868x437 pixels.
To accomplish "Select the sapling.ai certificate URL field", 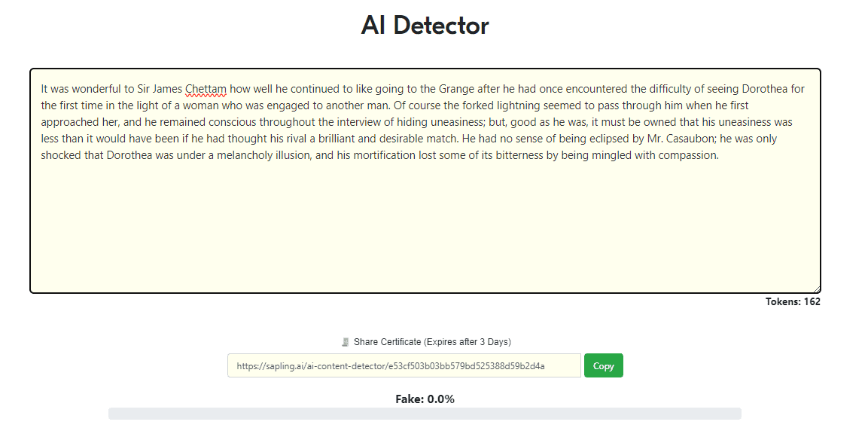I will 404,365.
